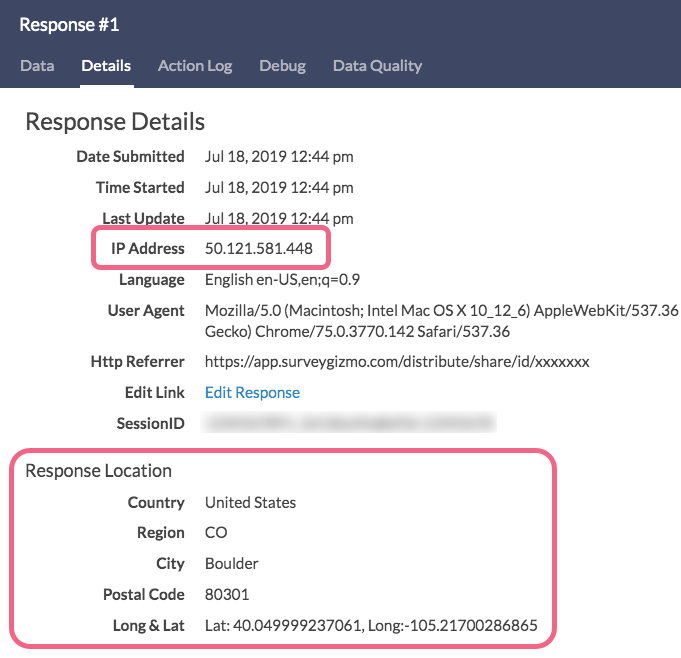Click the City label
This screenshot has height=658, width=681.
pos(170,564)
